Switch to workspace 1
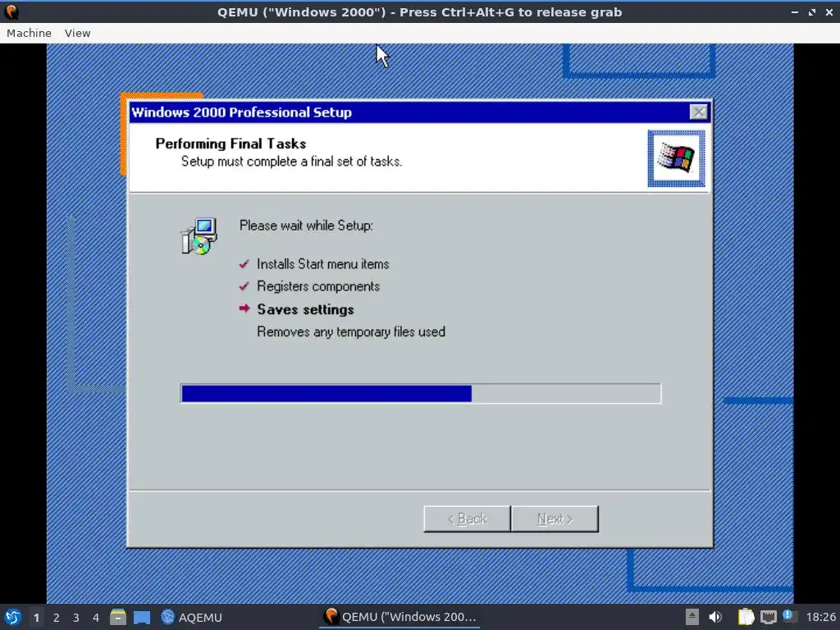 [x=36, y=618]
